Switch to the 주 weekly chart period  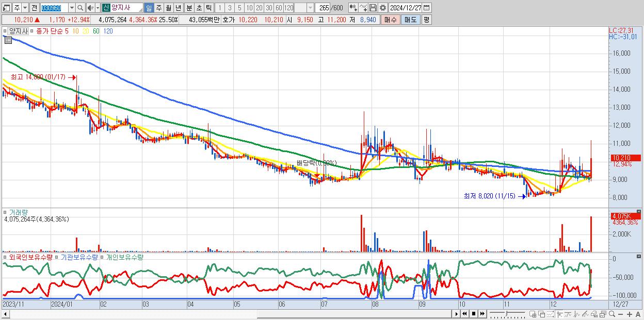[158, 8]
